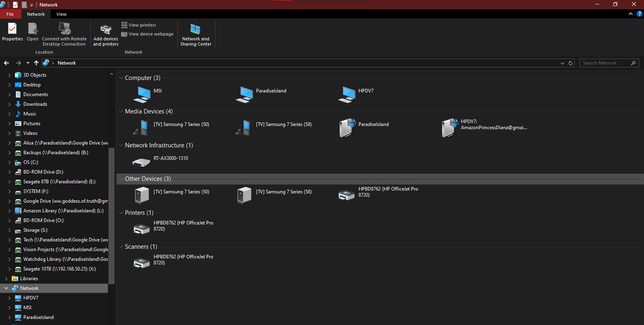This screenshot has width=644, height=325.
Task: Select the RT-AX3000-1310 router icon
Action: (x=141, y=162)
